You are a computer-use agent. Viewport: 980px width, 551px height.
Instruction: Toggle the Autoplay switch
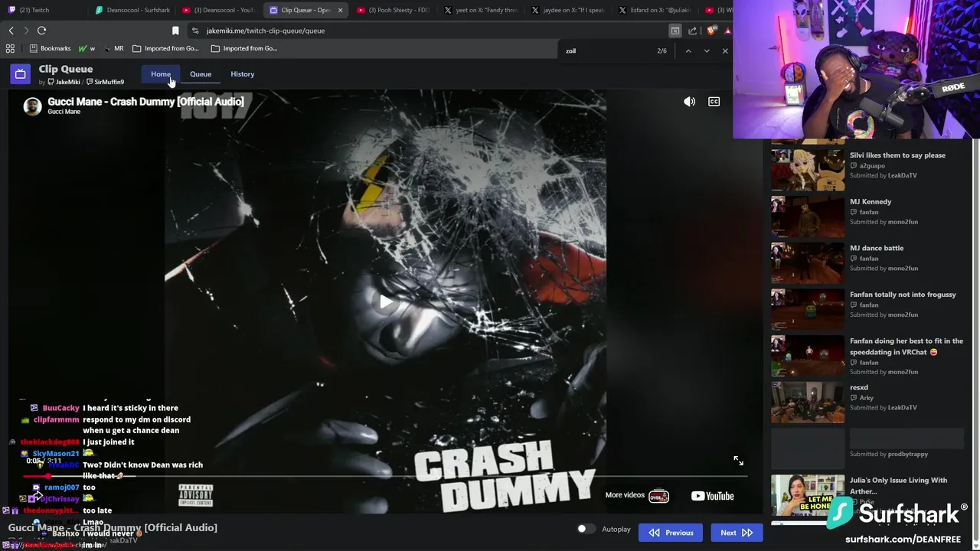(x=586, y=529)
